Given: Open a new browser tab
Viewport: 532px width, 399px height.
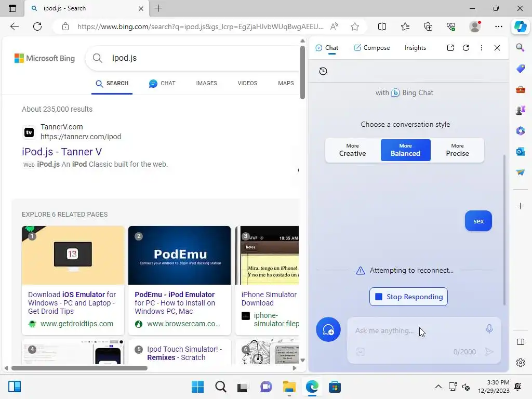Looking at the screenshot, I should (158, 8).
